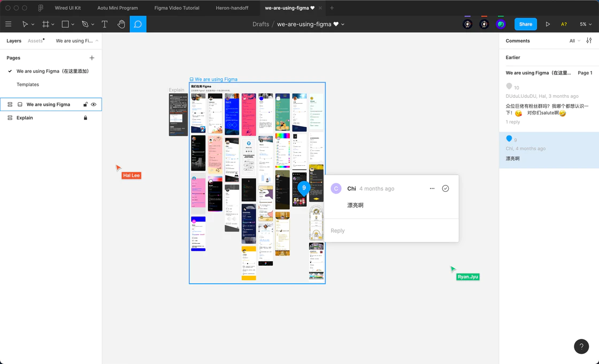Unlock the Explain layer
Viewport: 599px width, 364px height.
tap(86, 118)
